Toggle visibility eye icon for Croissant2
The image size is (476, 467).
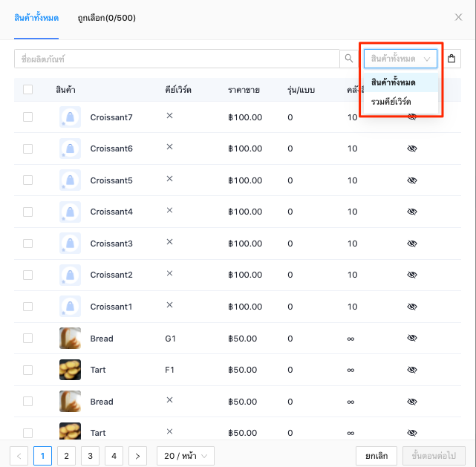[412, 275]
